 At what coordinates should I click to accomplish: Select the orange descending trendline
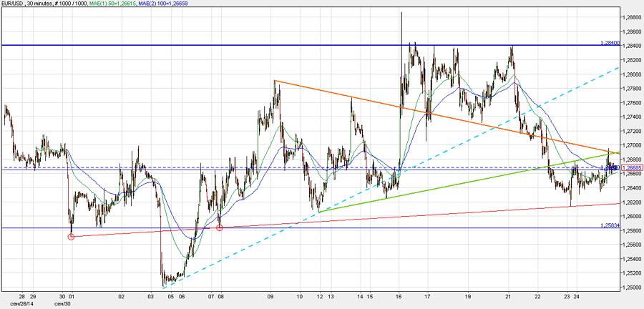(358, 99)
